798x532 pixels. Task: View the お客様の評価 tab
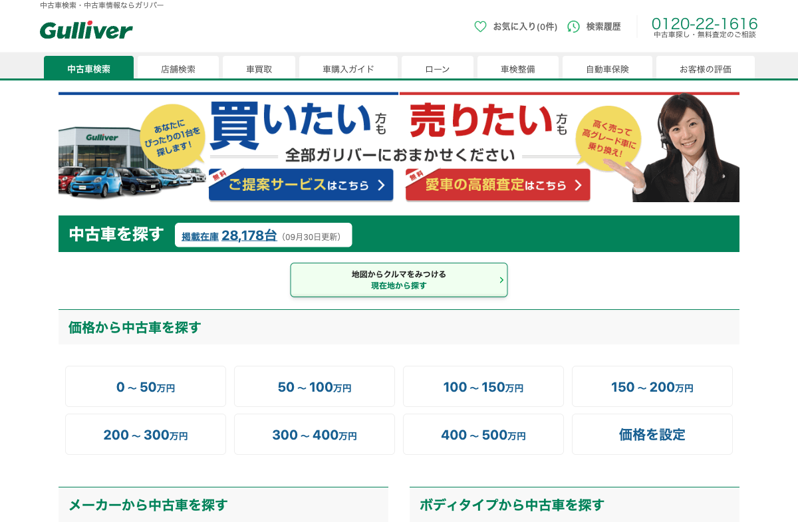coord(705,68)
